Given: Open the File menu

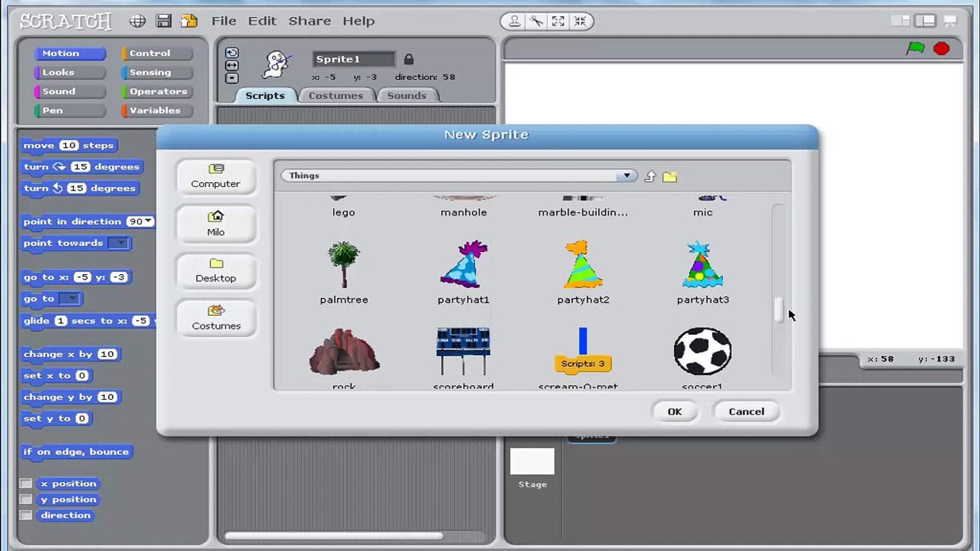Looking at the screenshot, I should coord(224,21).
